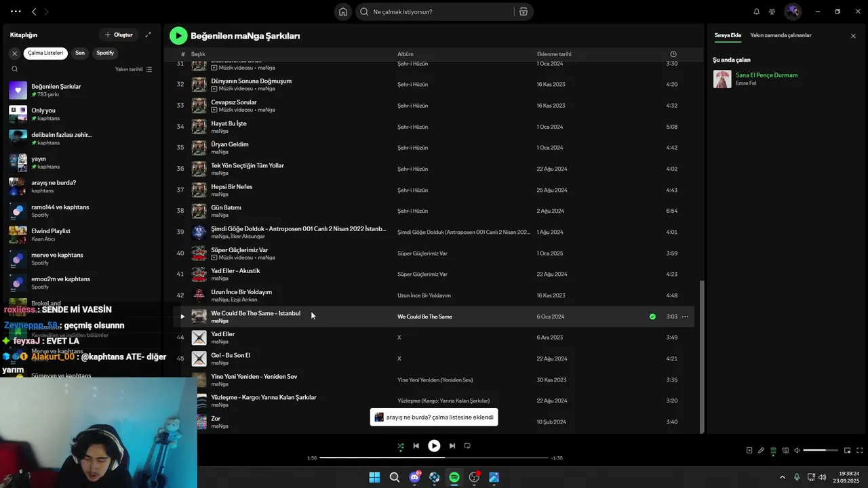
Task: Toggle repeat mode
Action: point(467,446)
